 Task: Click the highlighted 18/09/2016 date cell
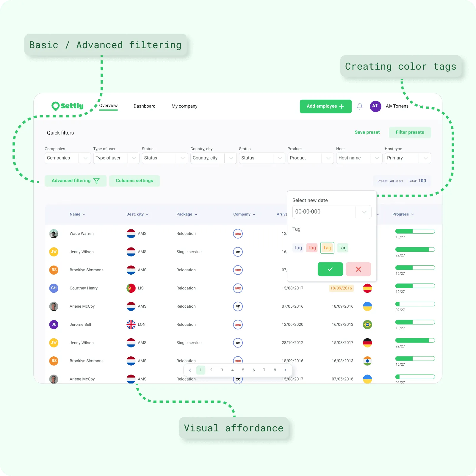[x=341, y=288]
